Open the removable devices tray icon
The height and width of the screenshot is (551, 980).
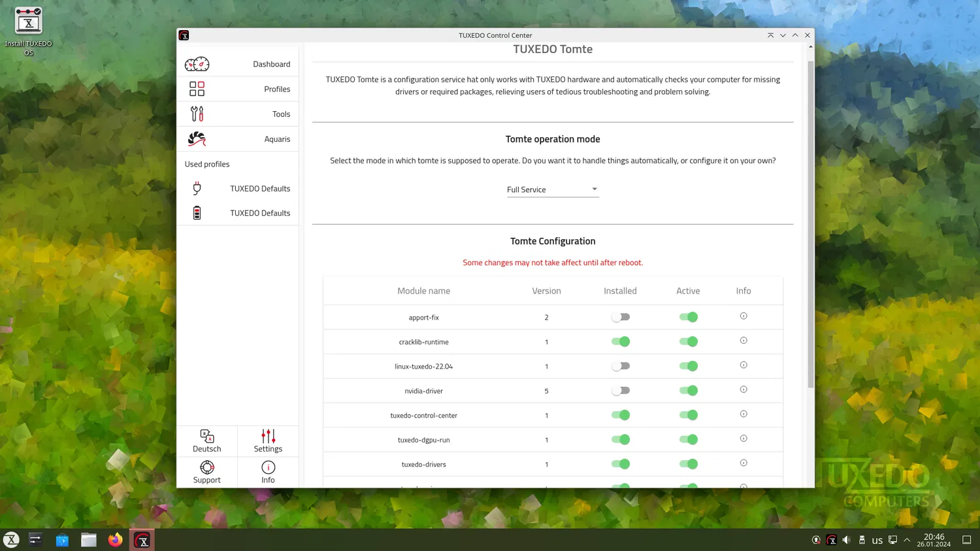862,540
